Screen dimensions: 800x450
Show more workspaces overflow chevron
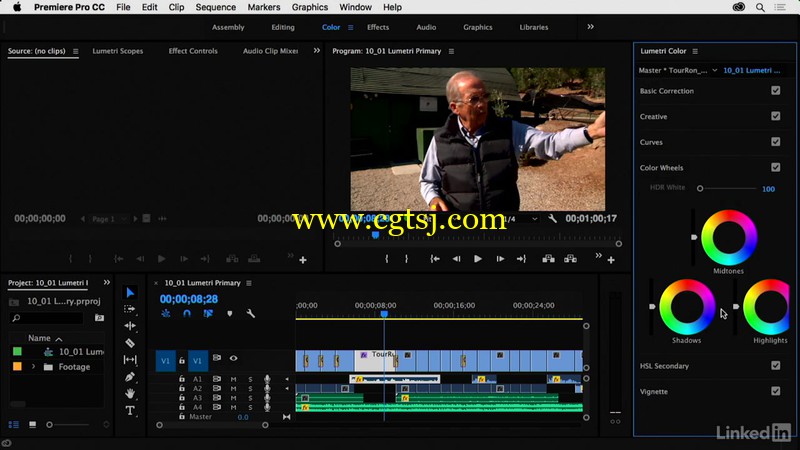[x=590, y=27]
